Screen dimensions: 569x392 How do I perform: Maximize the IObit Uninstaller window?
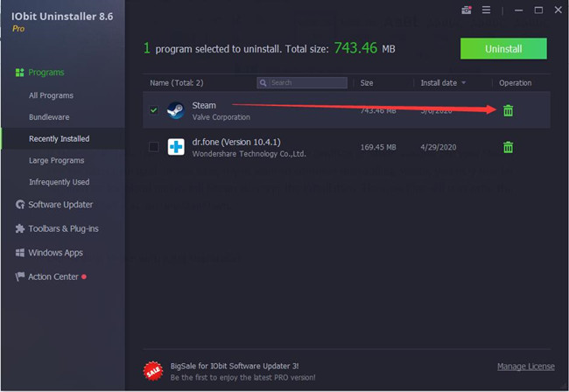(x=538, y=10)
